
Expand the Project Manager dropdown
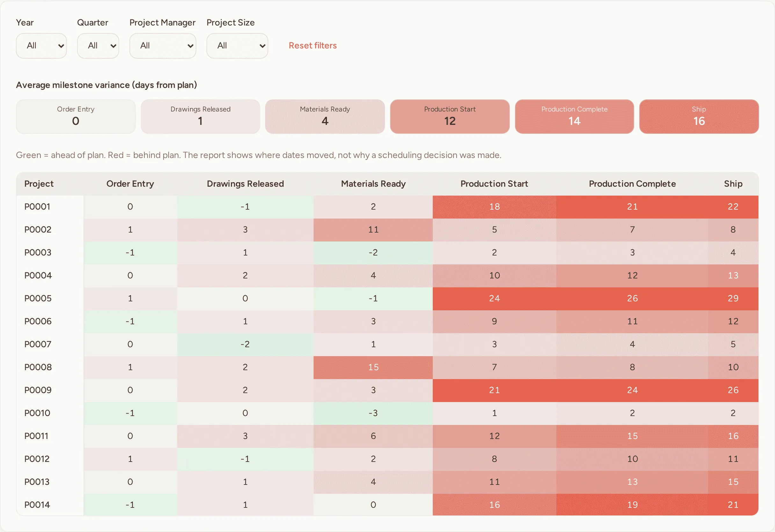pos(163,46)
